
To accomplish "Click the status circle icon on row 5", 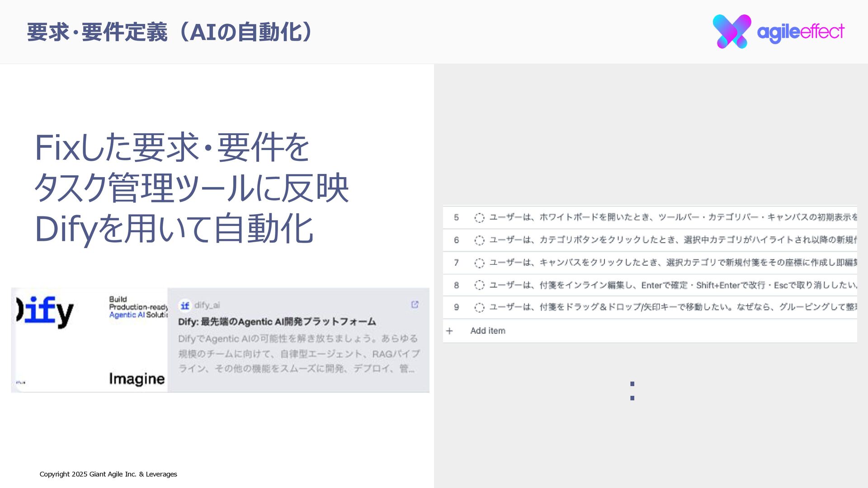I will 479,218.
